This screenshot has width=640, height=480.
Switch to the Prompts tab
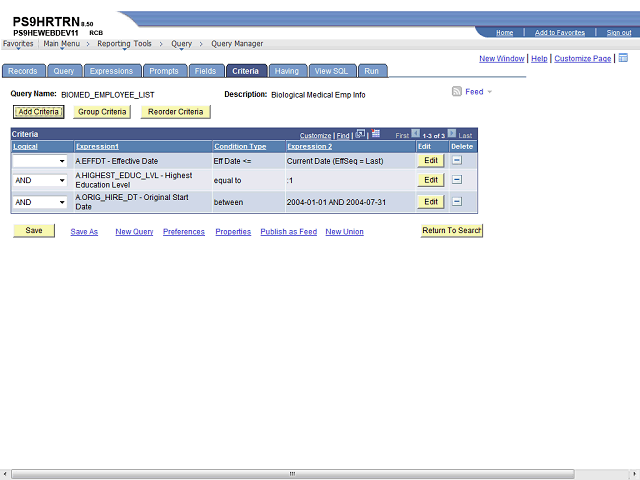click(164, 71)
